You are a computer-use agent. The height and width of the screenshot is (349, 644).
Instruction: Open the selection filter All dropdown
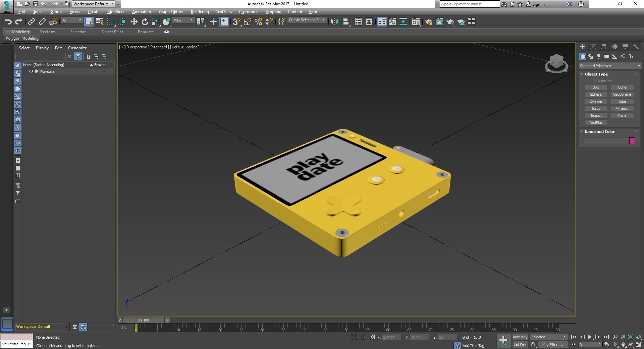(72, 20)
